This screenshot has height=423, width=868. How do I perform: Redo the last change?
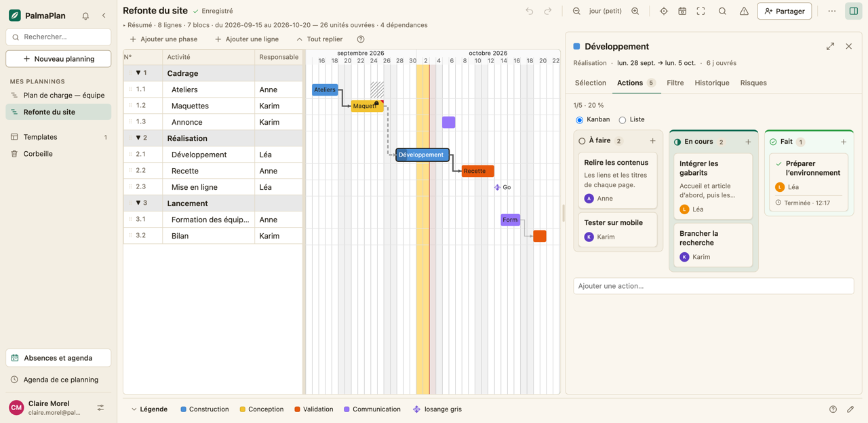click(548, 11)
